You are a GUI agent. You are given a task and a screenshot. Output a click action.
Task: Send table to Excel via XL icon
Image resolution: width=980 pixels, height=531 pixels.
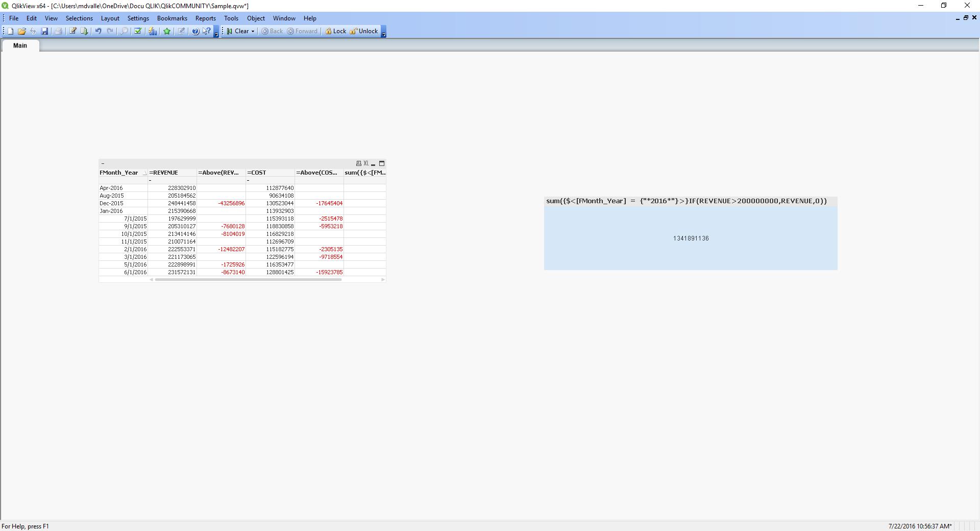[366, 163]
